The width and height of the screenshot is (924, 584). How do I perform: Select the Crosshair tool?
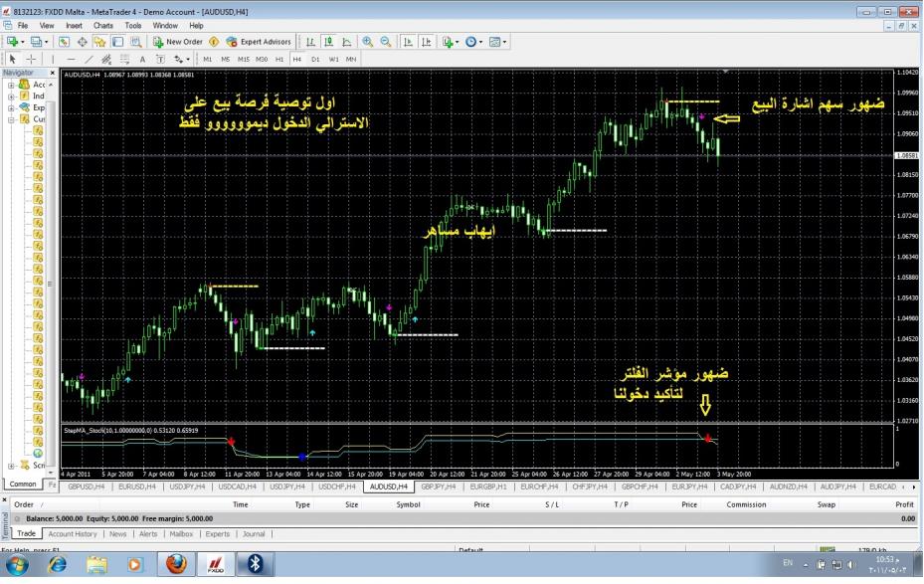(30, 59)
